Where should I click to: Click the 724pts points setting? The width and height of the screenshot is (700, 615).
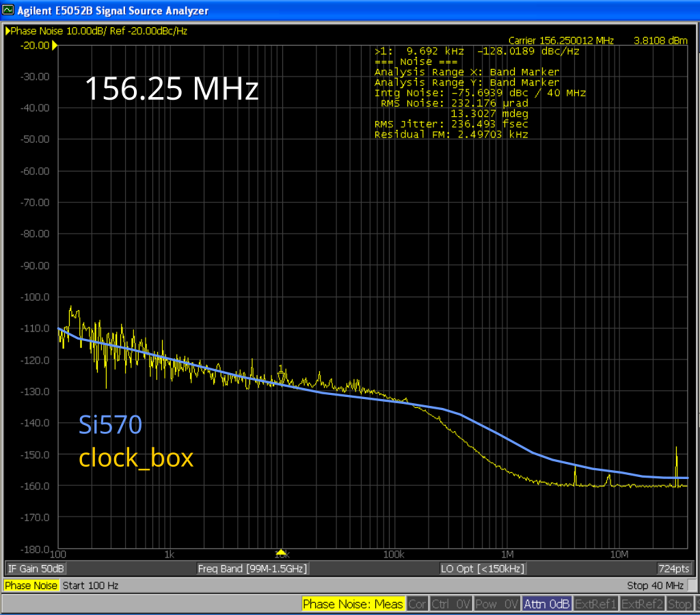(x=673, y=569)
